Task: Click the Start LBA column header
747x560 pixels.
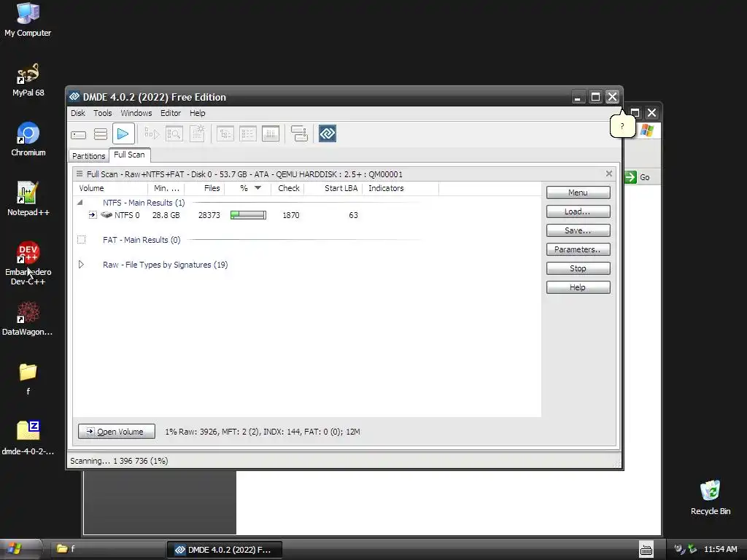Action: coord(334,188)
